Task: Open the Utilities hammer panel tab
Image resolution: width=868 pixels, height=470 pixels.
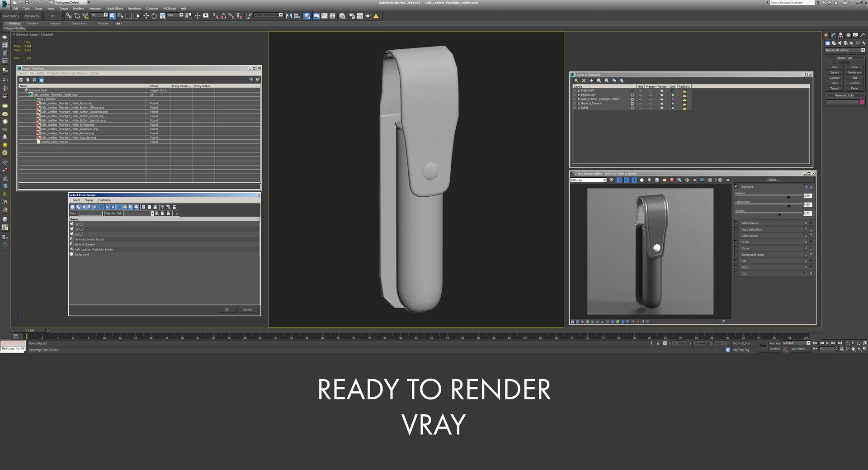Action: coord(863,35)
